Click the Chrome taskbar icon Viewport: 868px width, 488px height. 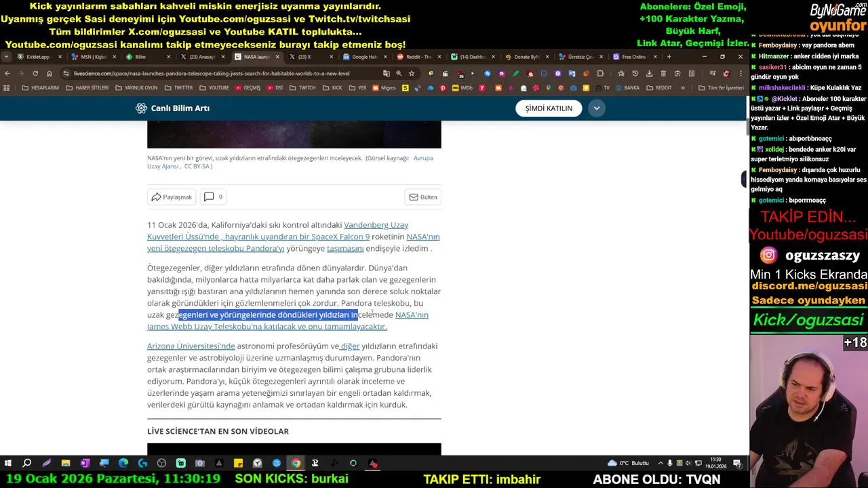(x=296, y=464)
